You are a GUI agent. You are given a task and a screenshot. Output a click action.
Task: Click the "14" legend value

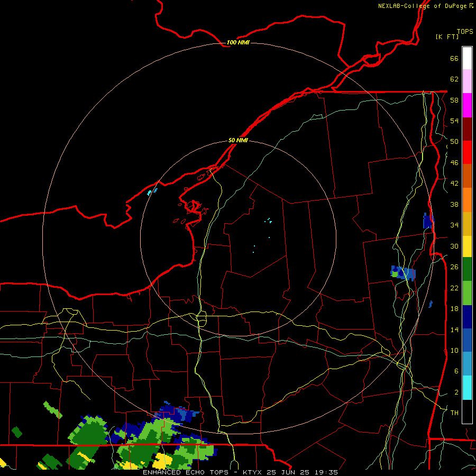point(454,329)
